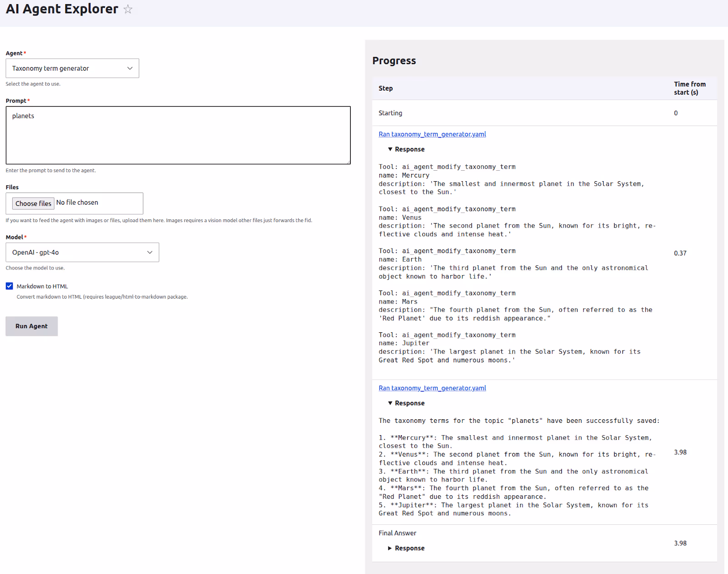Click the No file chosen text
The width and height of the screenshot is (728, 574).
(x=77, y=203)
